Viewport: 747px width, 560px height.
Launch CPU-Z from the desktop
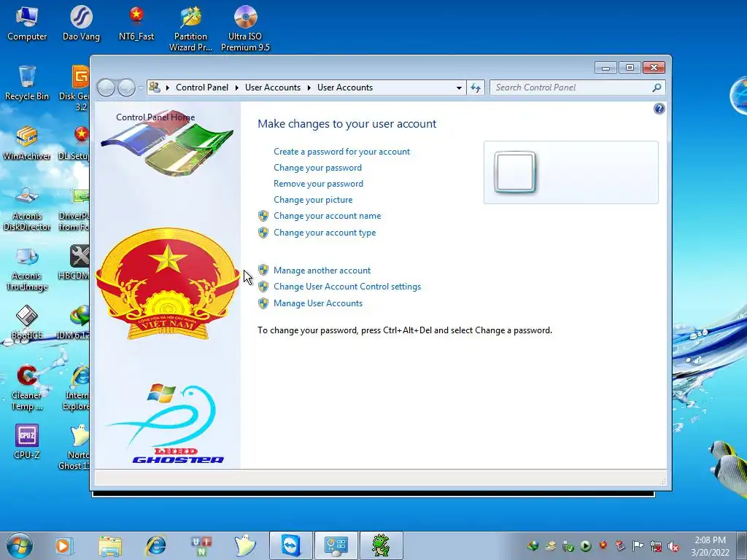27,441
